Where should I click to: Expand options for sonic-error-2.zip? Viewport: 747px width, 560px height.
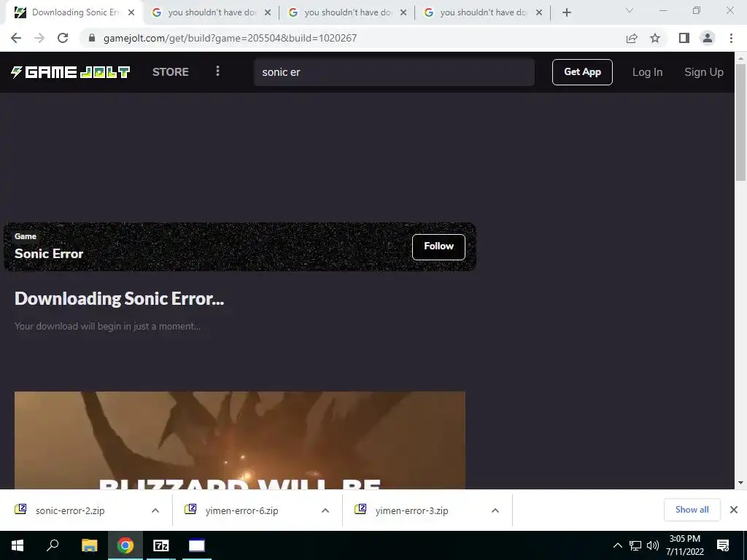(155, 510)
